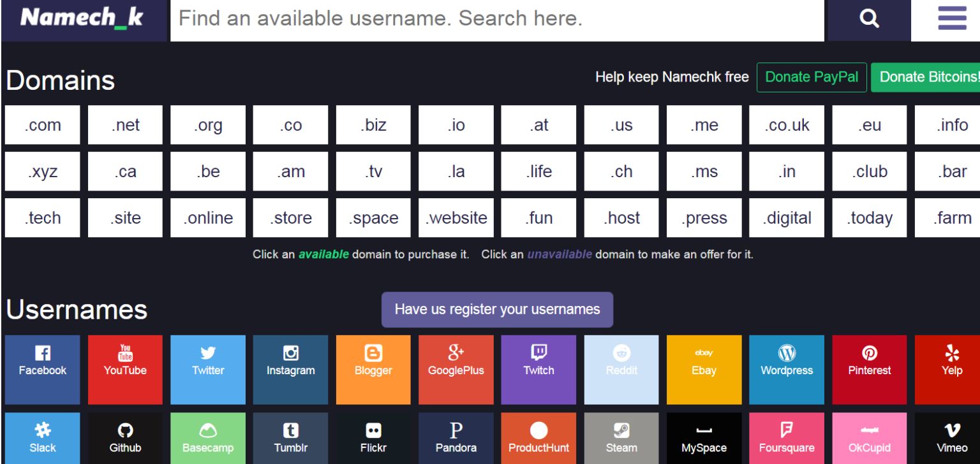This screenshot has width=980, height=464.
Task: Select the .net domain
Action: [125, 125]
